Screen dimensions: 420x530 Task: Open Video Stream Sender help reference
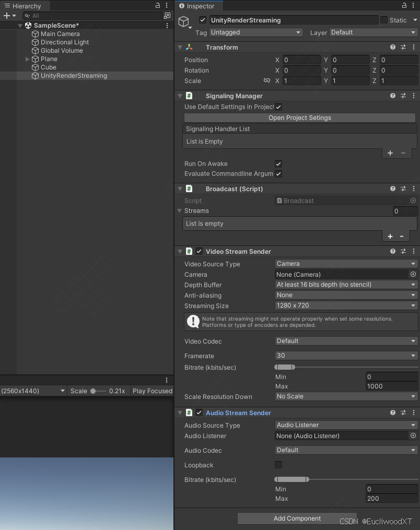(393, 251)
